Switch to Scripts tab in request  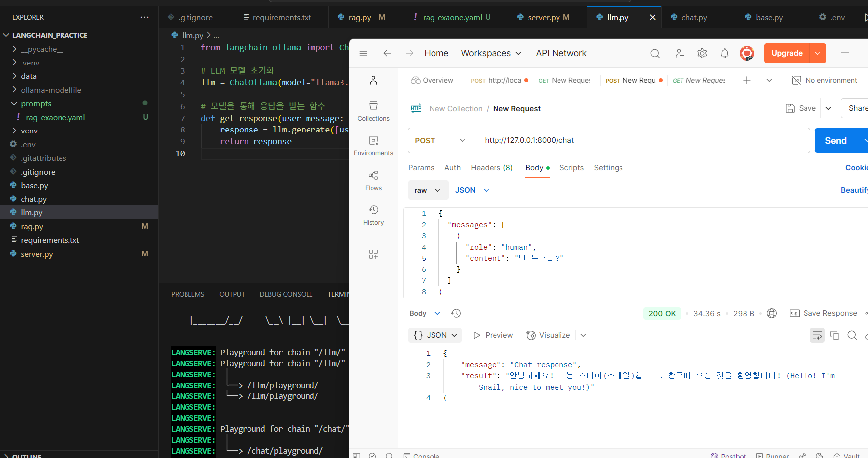pos(571,168)
